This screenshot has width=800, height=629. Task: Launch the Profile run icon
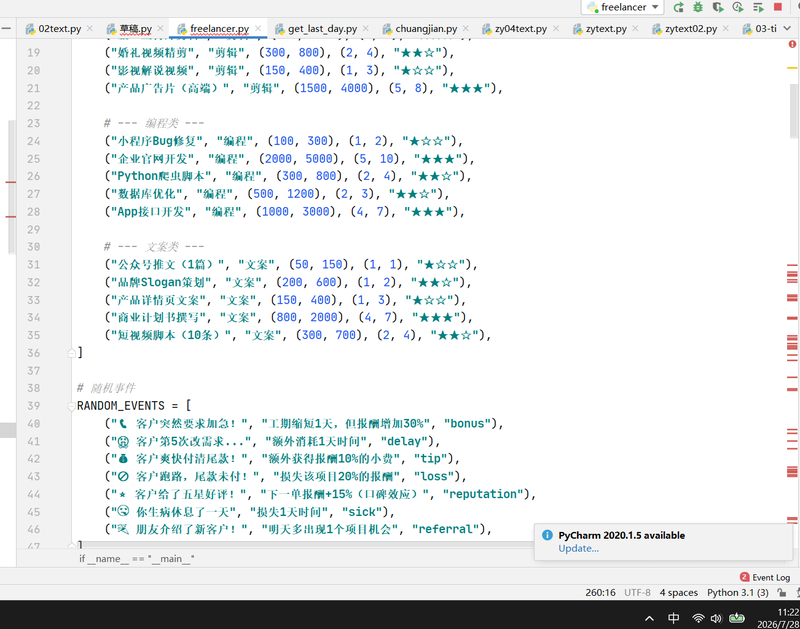tap(738, 7)
